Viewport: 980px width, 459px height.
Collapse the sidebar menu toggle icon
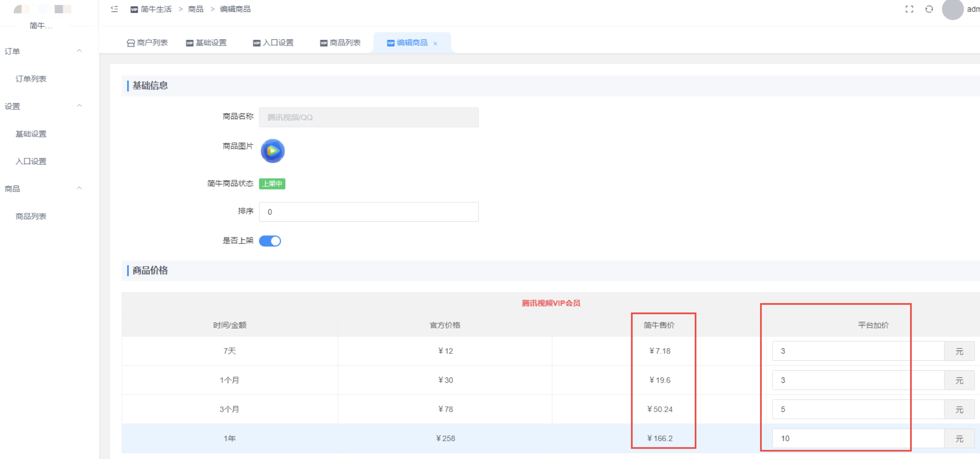pos(114,9)
